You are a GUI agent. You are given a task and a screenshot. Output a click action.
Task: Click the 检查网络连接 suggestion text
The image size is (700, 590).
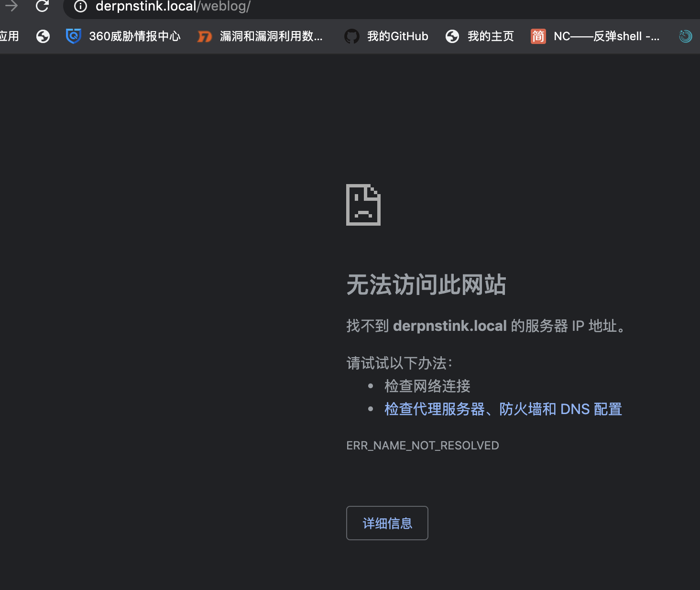[x=427, y=386]
